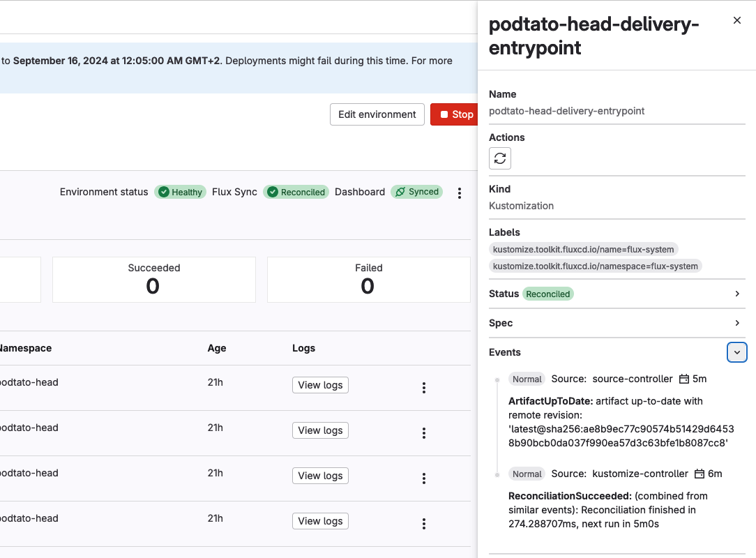Screen dimensions: 756x558
Task: Open actions menu for first podtato-head row
Action: 423,388
